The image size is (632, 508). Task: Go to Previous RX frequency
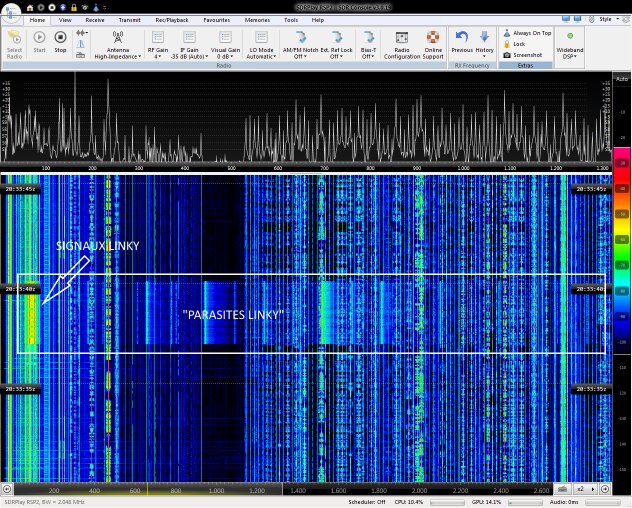[x=462, y=42]
